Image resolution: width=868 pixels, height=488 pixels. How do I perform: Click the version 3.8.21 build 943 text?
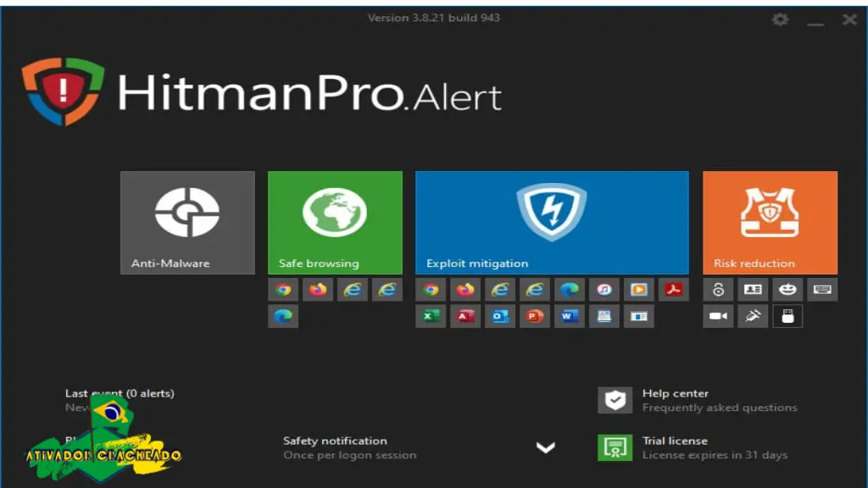coord(434,18)
